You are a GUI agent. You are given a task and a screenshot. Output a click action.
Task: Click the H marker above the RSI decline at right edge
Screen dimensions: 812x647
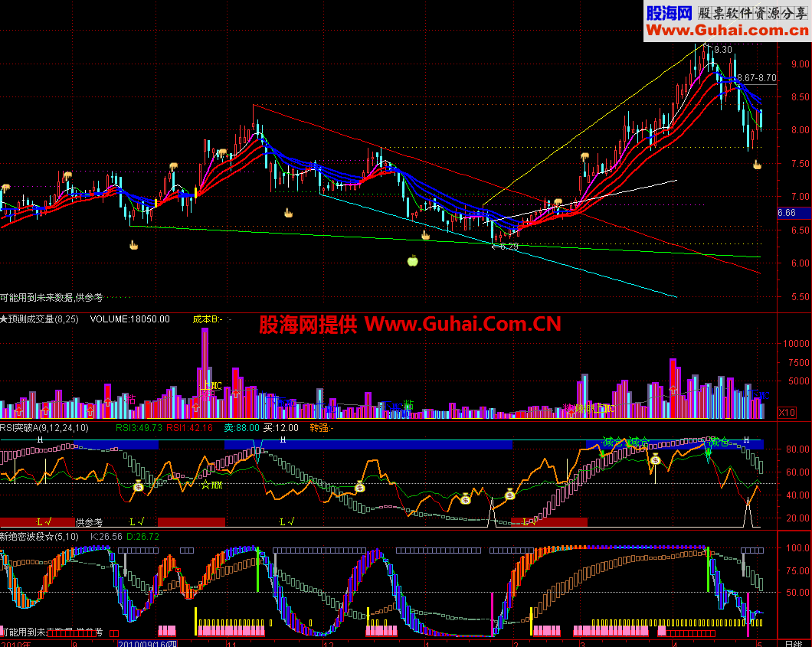[746, 440]
